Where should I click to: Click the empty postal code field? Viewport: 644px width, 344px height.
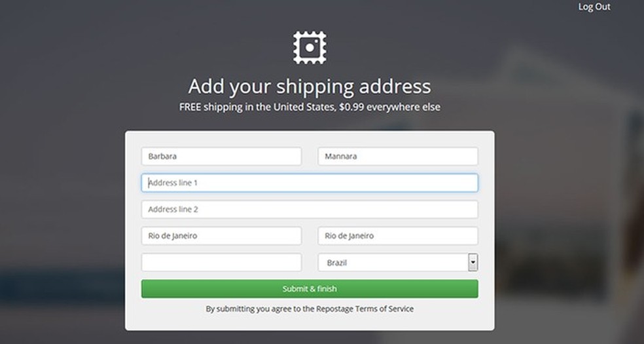click(221, 263)
